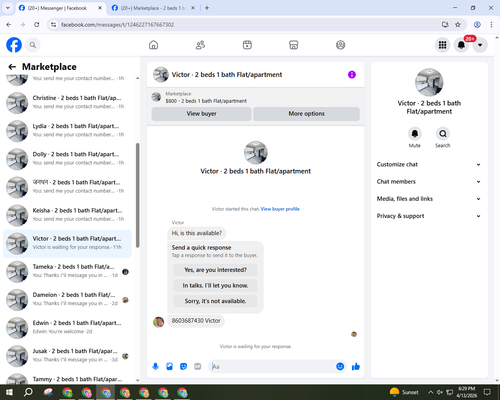Screen dimensions: 500x400
Task: Click Victor's large avatar in the right panel
Action: [429, 82]
